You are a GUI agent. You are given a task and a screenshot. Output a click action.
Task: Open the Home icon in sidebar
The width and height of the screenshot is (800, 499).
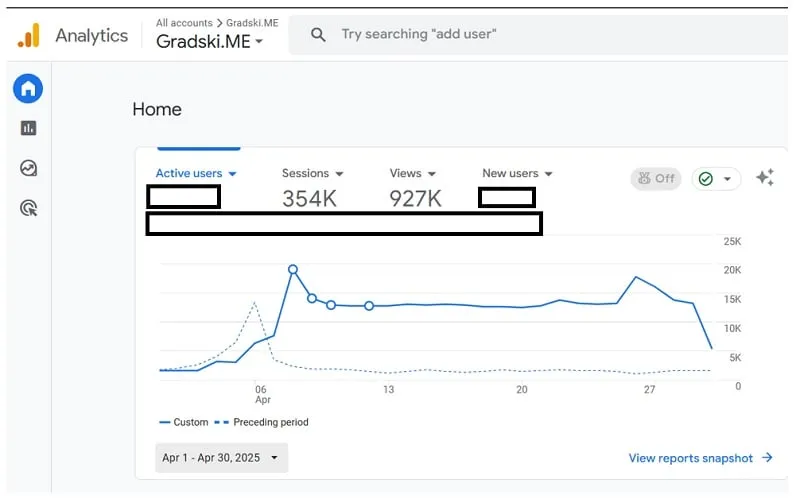click(x=28, y=89)
